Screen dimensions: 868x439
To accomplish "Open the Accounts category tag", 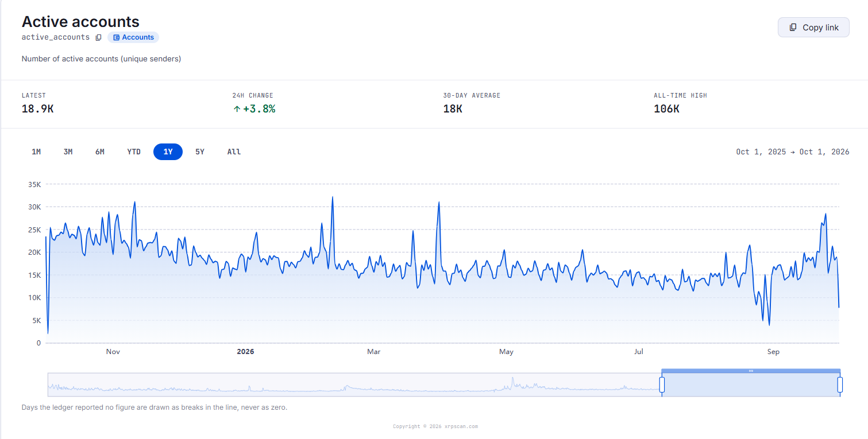I will coord(133,37).
